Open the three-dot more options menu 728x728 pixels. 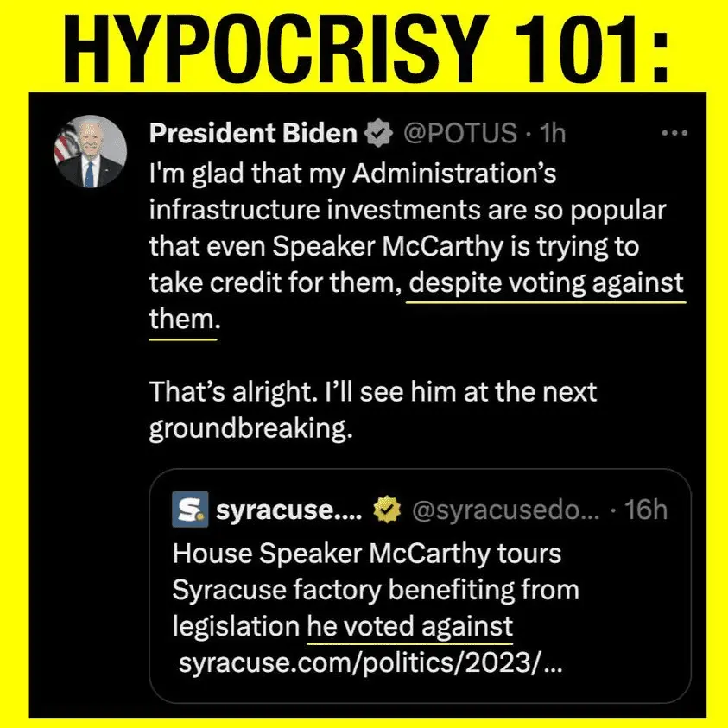pos(674,133)
